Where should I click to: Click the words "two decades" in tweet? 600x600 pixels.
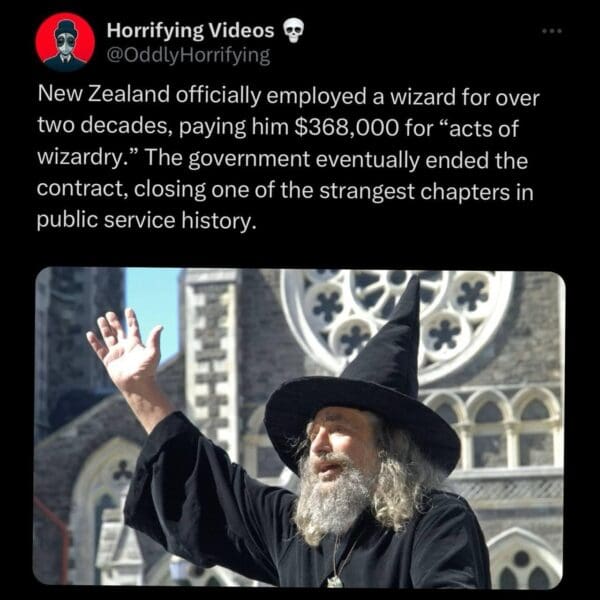103,127
